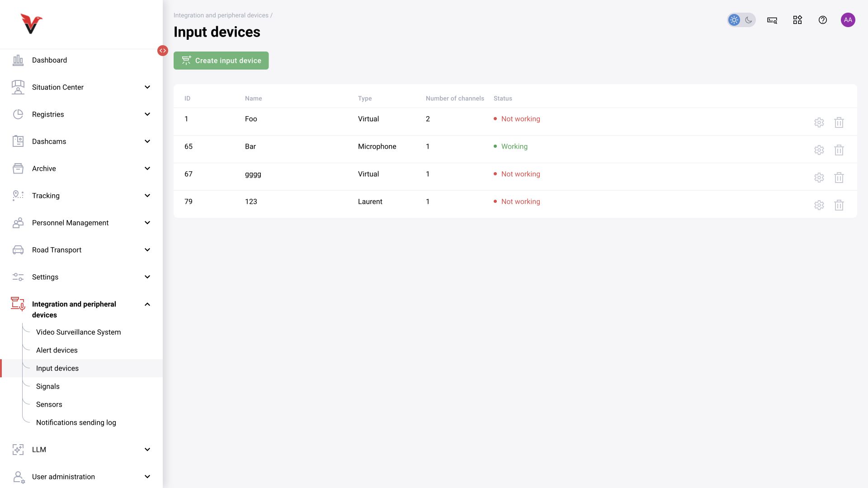Click the Status column header
This screenshot has width=868, height=488.
(x=503, y=99)
